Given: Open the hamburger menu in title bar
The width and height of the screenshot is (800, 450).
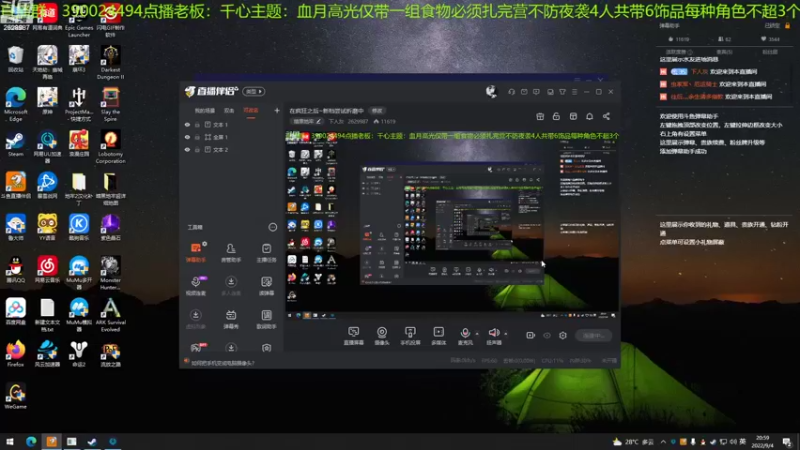Looking at the screenshot, I should pyautogui.click(x=574, y=92).
